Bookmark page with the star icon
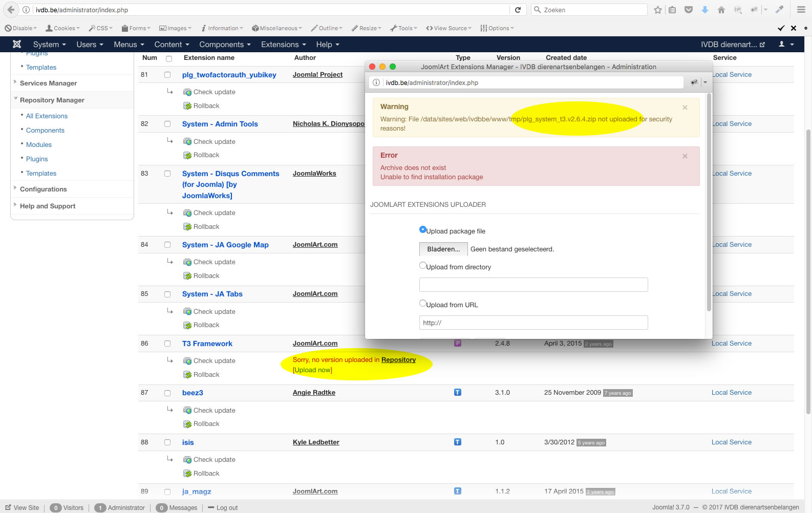This screenshot has height=513, width=812. pyautogui.click(x=658, y=10)
